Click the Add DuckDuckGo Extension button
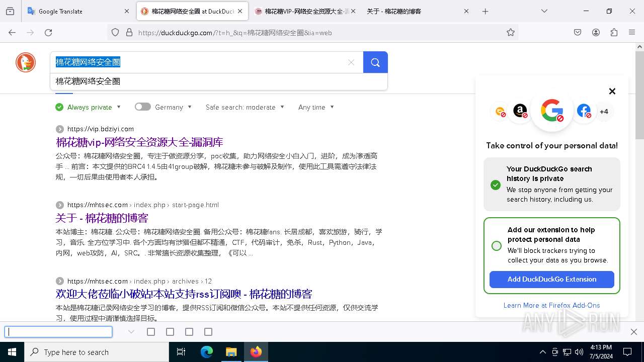644x362 pixels. coord(552,280)
